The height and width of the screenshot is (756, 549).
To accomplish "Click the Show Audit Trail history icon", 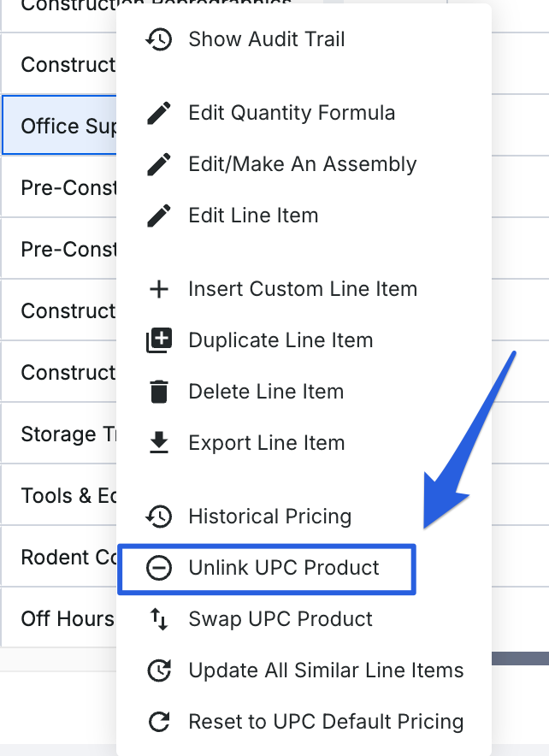I will (159, 39).
